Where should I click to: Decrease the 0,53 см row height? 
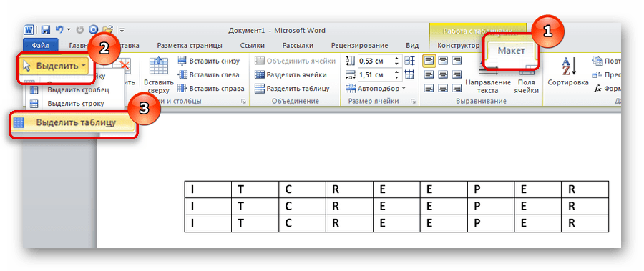(396, 64)
